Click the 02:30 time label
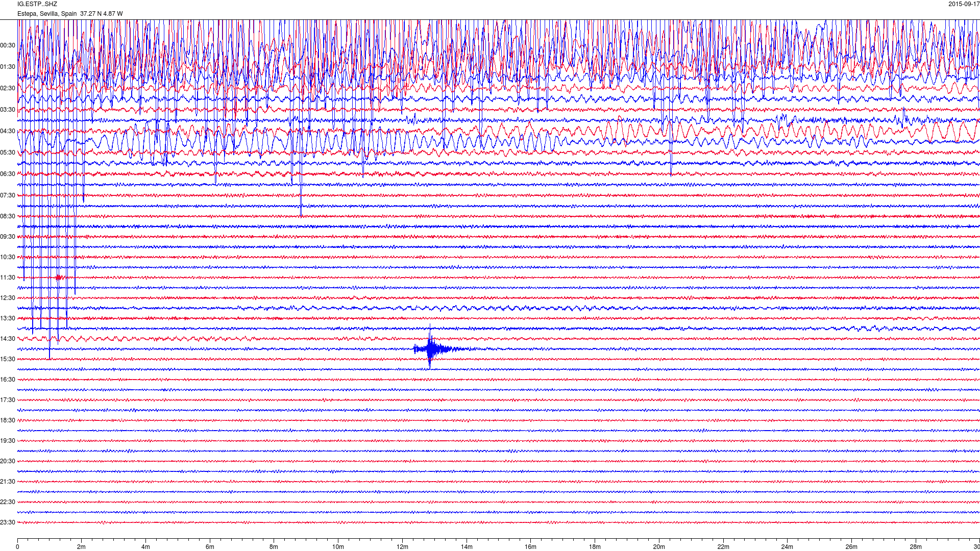 [x=8, y=88]
